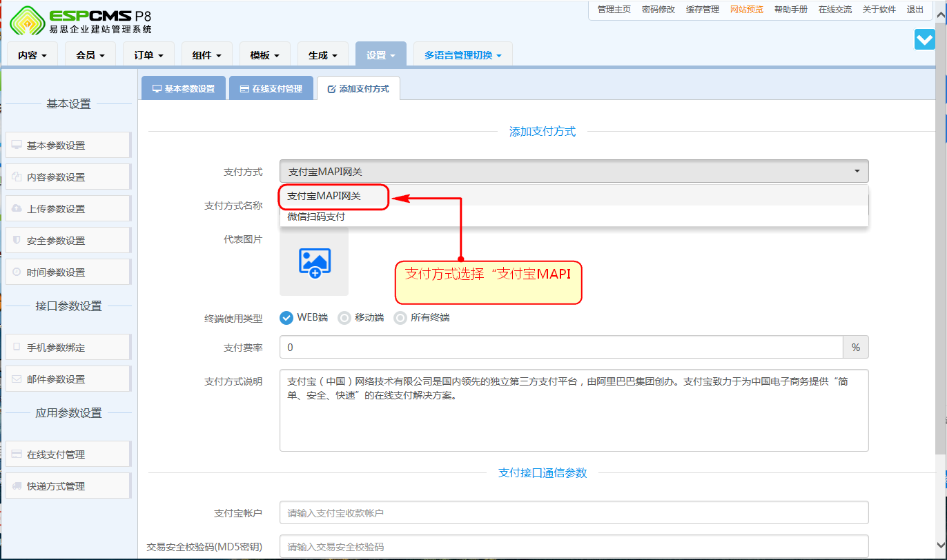The height and width of the screenshot is (560, 947).
Task: Open 缓存管理 from the top bar
Action: pos(703,10)
